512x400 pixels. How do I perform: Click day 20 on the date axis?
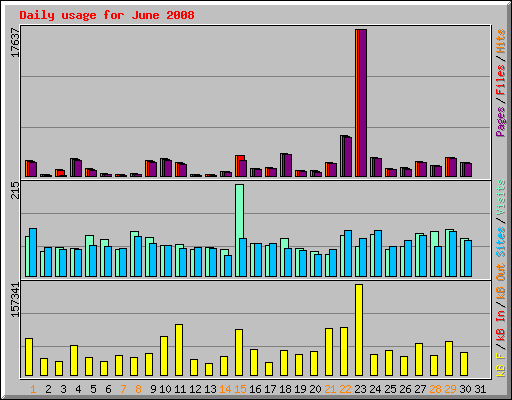(x=315, y=389)
